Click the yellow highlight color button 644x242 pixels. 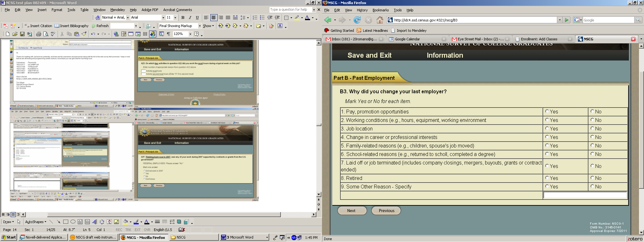pos(297,18)
